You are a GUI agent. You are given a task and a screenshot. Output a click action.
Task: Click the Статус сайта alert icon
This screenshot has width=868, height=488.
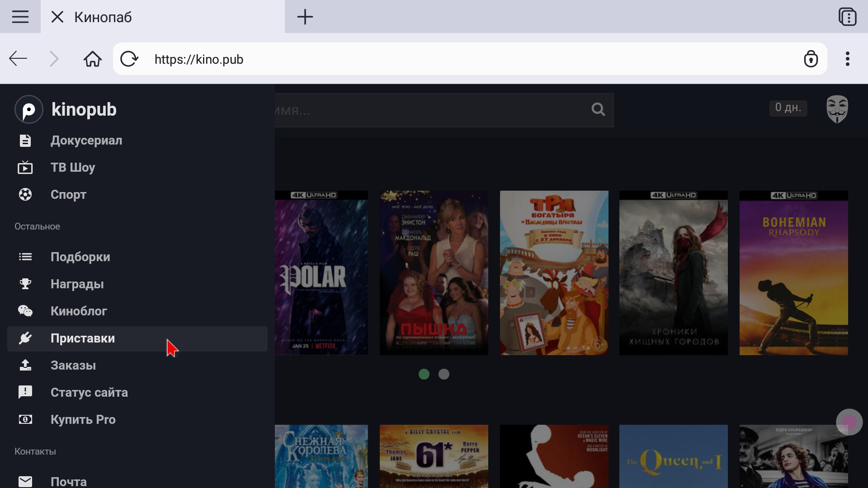click(x=25, y=392)
